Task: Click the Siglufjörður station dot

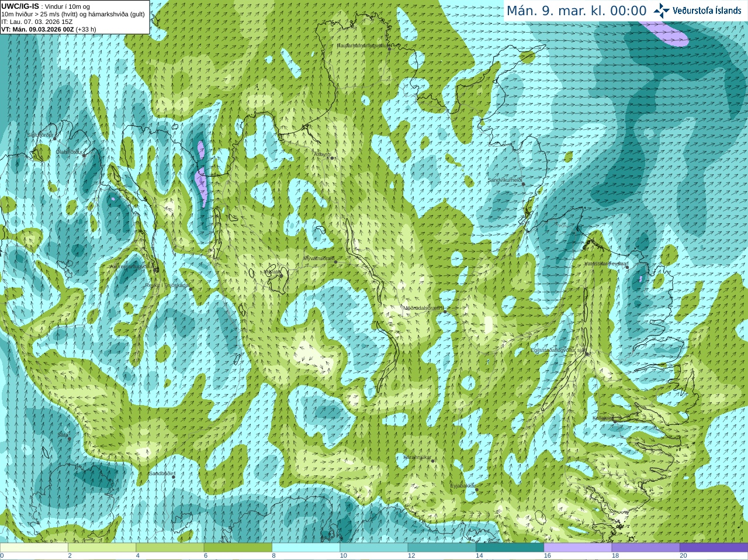Action: 55,138
